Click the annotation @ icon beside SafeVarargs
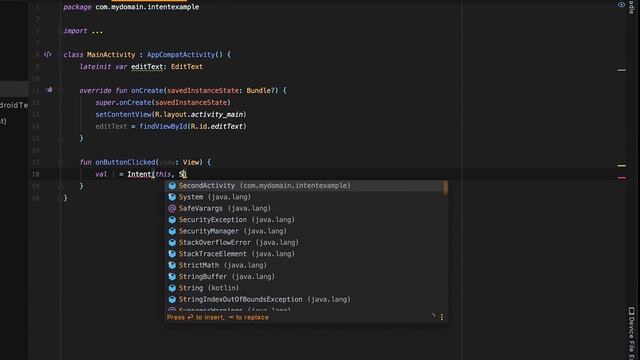The height and width of the screenshot is (360, 640). click(172, 209)
